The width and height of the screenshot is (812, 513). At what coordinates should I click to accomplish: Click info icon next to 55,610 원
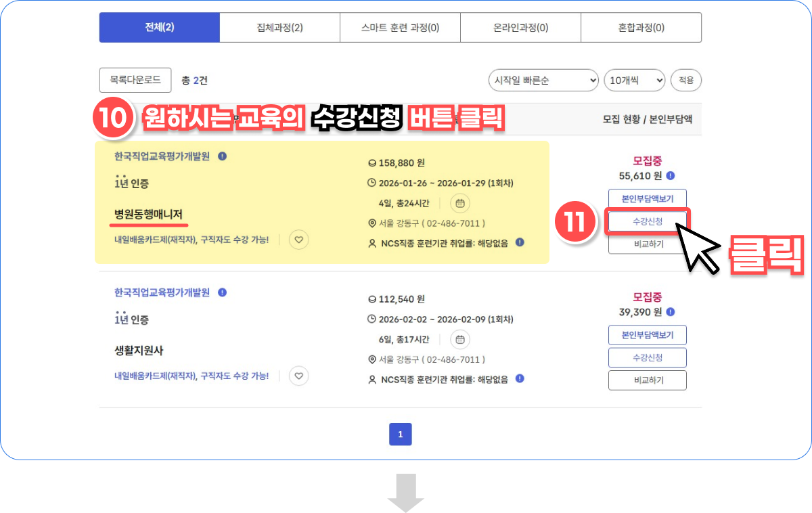(x=670, y=176)
